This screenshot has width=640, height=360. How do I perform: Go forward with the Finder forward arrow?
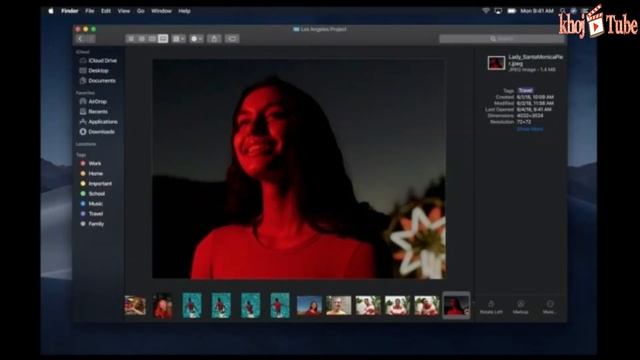point(91,39)
